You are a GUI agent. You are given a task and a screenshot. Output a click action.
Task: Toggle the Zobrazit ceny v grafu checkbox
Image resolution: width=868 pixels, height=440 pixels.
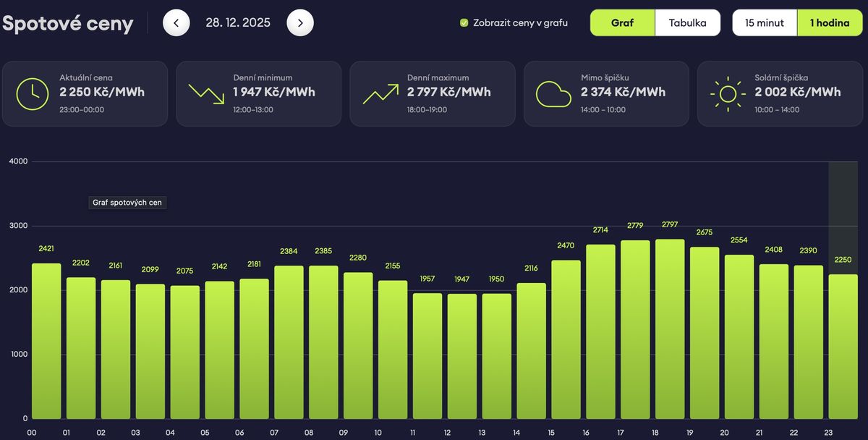point(464,23)
